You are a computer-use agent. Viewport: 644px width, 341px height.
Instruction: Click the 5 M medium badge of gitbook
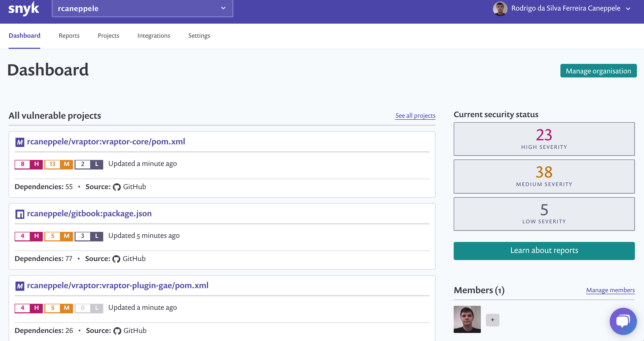click(59, 236)
